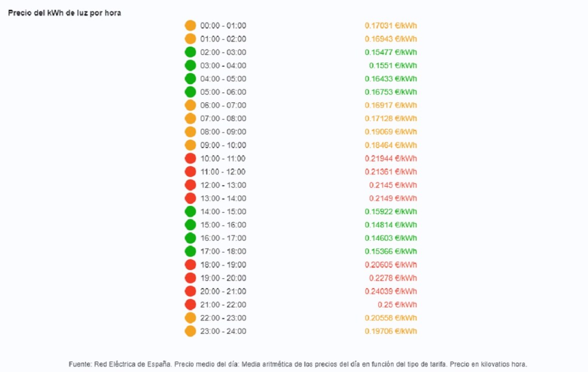
Task: Select the 12:00 - 13:00 hour label
Action: [223, 185]
